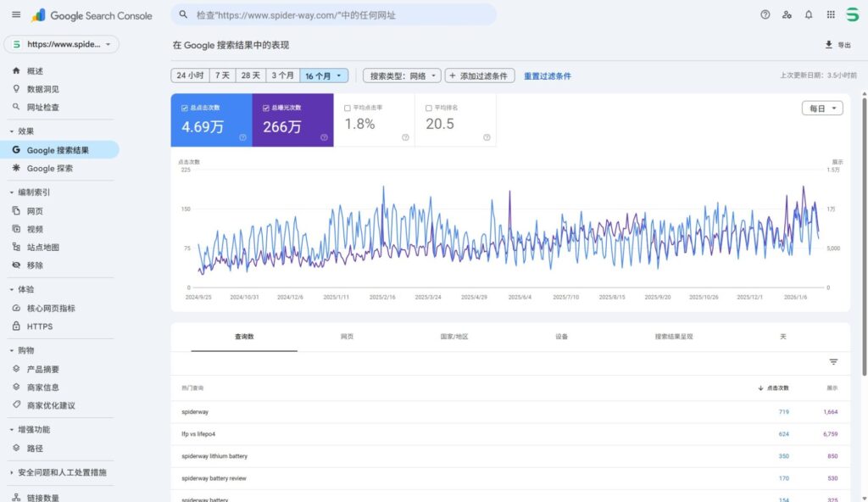The height and width of the screenshot is (502, 868).
Task: Switch to the 国家/地区 tab
Action: tap(454, 337)
